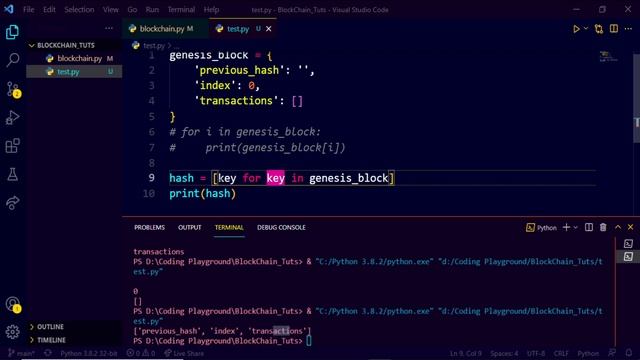
Task: Open changes compare icon in editor toolbar
Action: pos(599,29)
